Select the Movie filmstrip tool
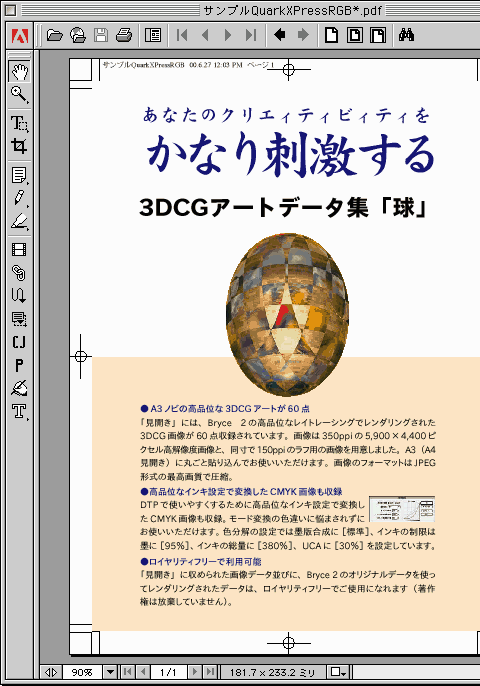The height and width of the screenshot is (686, 480). tap(19, 250)
